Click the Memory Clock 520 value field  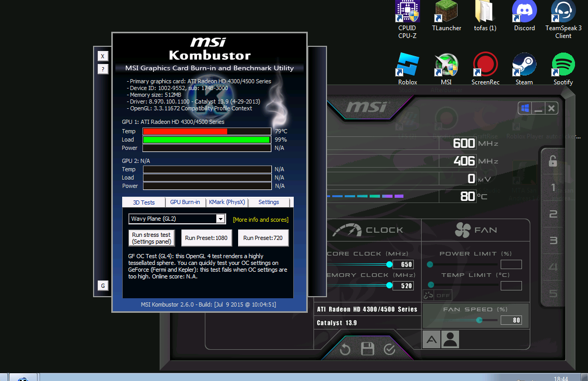(403, 286)
